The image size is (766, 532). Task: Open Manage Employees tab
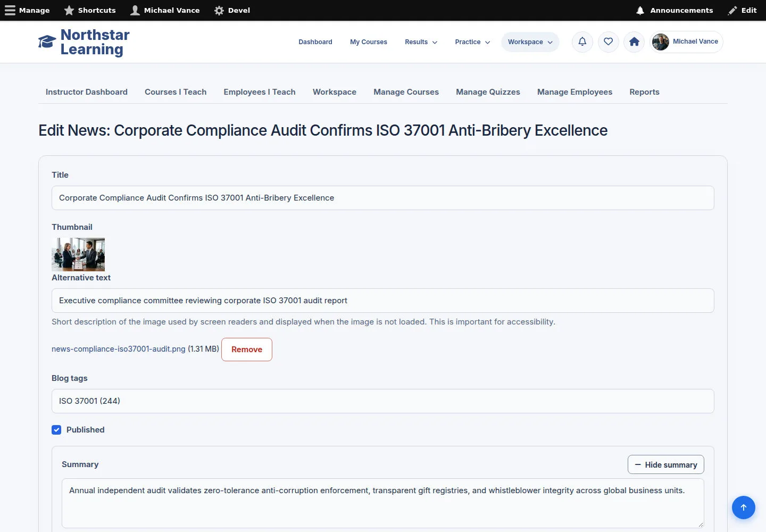pos(575,92)
